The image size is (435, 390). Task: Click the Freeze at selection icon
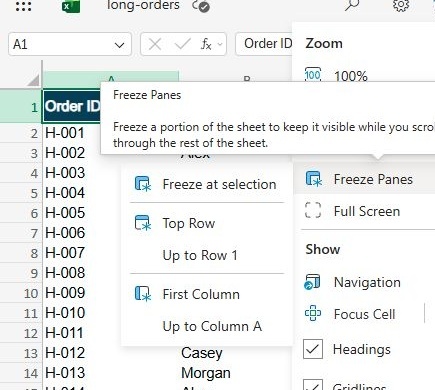pos(143,184)
